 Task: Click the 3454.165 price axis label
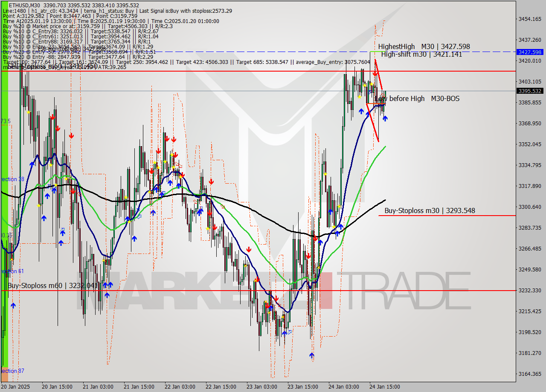[529, 19]
